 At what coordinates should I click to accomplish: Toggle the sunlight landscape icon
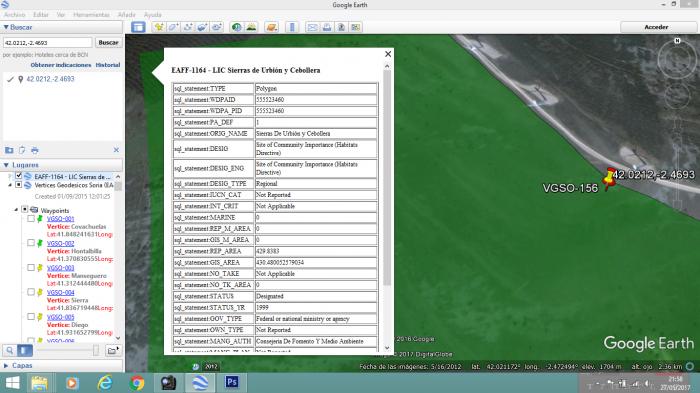point(251,27)
